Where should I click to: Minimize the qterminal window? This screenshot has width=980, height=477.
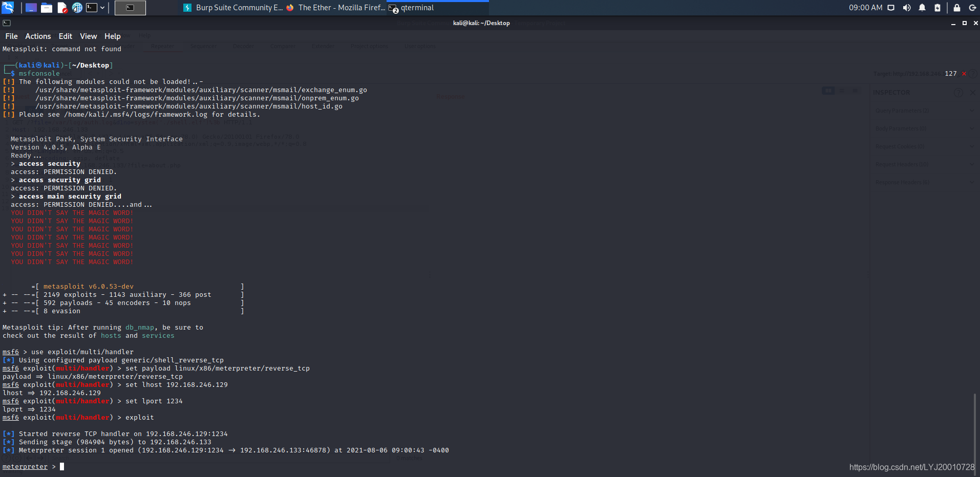coord(953,23)
